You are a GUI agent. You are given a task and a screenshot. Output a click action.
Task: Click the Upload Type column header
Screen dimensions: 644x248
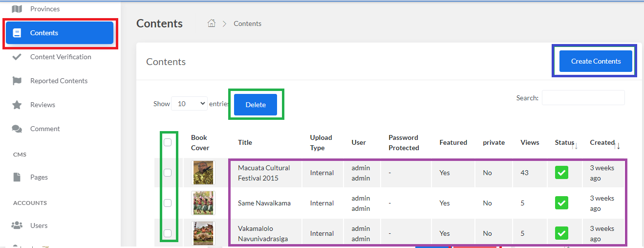click(x=321, y=142)
